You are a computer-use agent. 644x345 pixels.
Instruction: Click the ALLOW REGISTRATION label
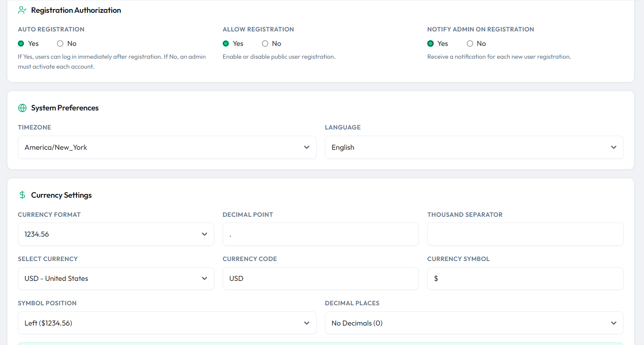258,29
